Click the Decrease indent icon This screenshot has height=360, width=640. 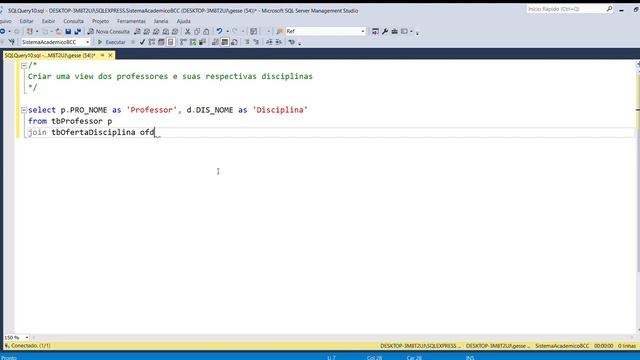pyautogui.click(x=269, y=42)
